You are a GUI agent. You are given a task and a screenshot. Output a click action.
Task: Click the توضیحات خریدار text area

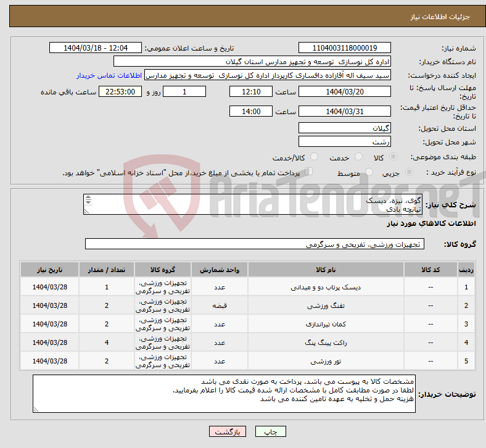[x=224, y=394]
